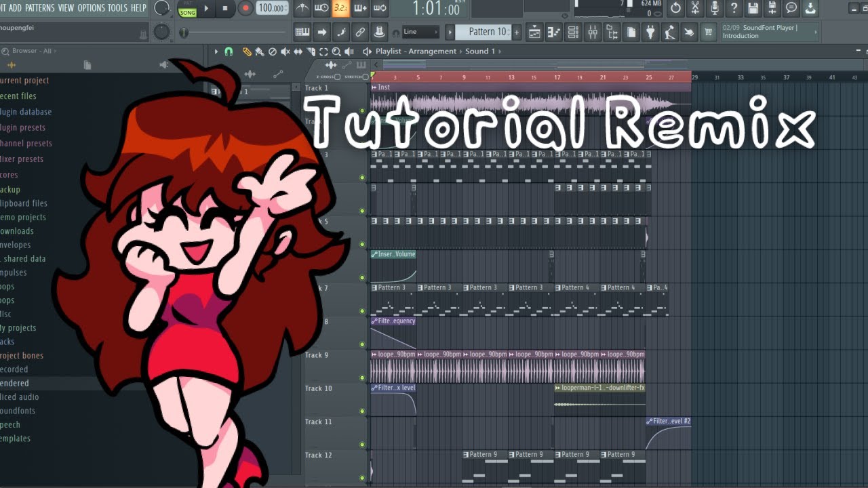Open SoundFont Player Introduction hint panel
Screen dimensions: 868x488
(x=769, y=32)
